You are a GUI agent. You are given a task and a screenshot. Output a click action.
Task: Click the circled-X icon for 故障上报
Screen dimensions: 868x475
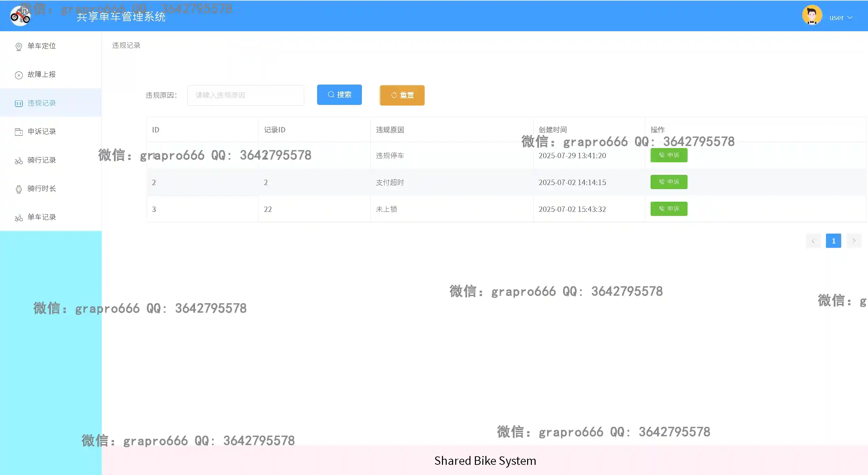click(19, 75)
